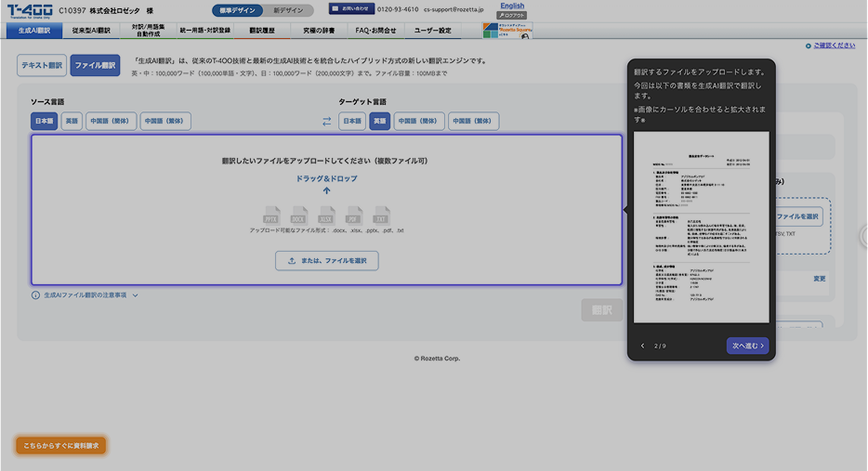Open the 究極の辞書 tab
Screen dimensions: 868x471
[319, 31]
